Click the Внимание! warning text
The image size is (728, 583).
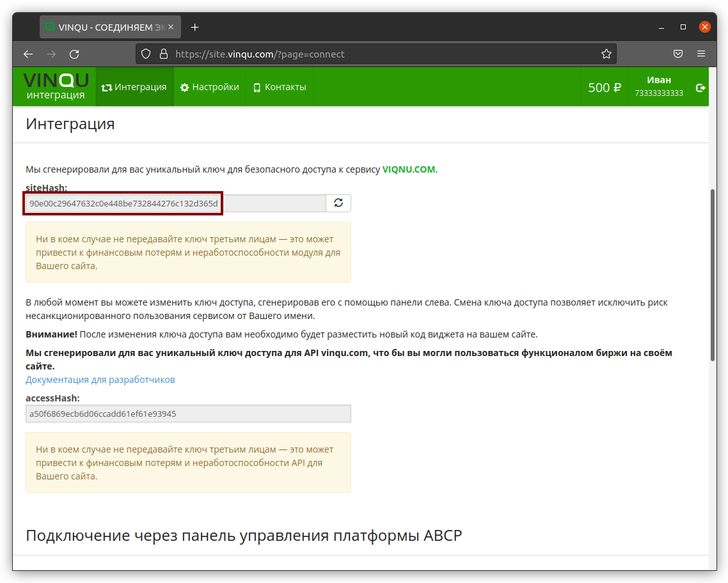(x=52, y=334)
